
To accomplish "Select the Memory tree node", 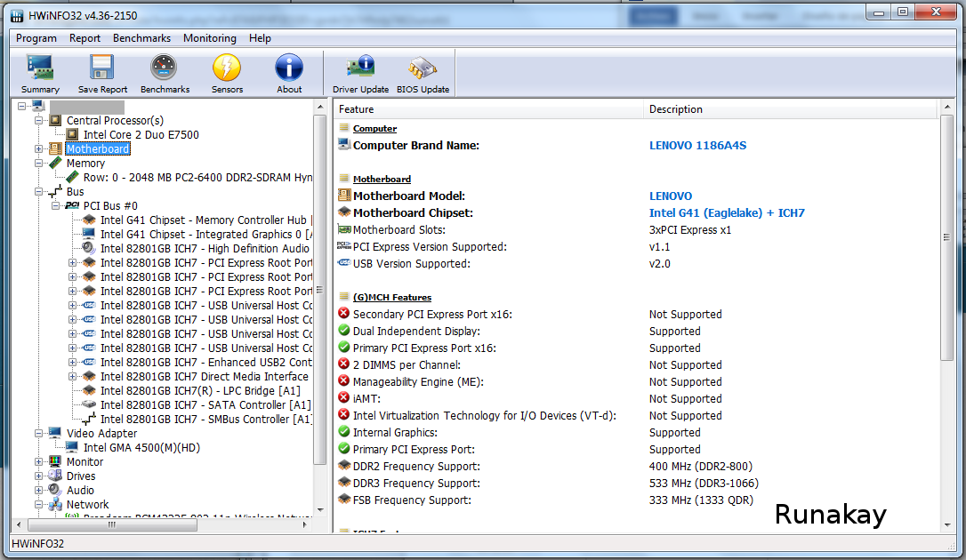I will (85, 163).
